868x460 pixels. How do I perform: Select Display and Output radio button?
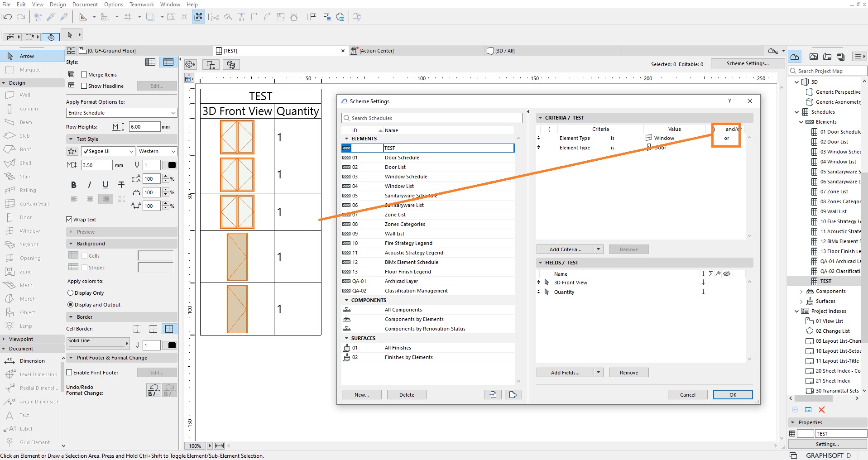pos(71,305)
